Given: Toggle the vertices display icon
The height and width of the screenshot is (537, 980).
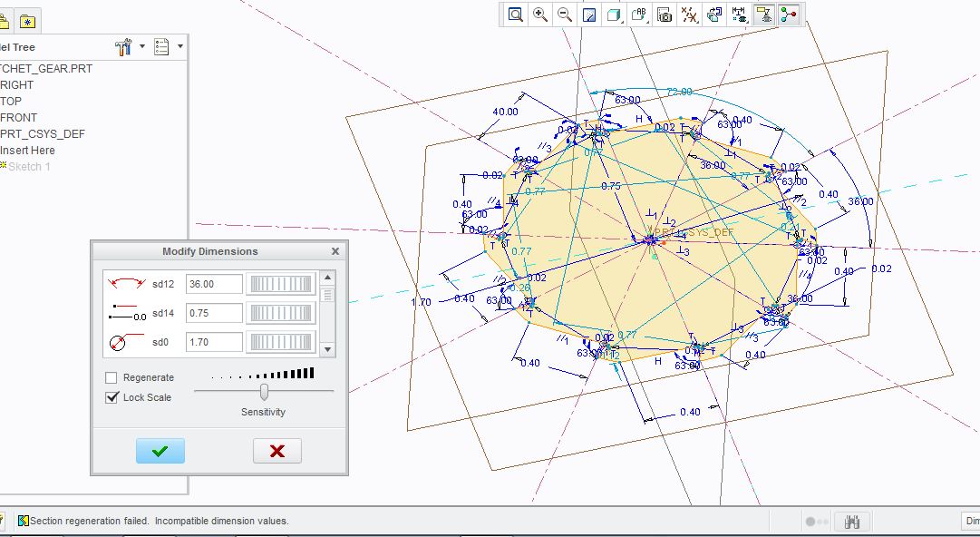Looking at the screenshot, I should 789,15.
